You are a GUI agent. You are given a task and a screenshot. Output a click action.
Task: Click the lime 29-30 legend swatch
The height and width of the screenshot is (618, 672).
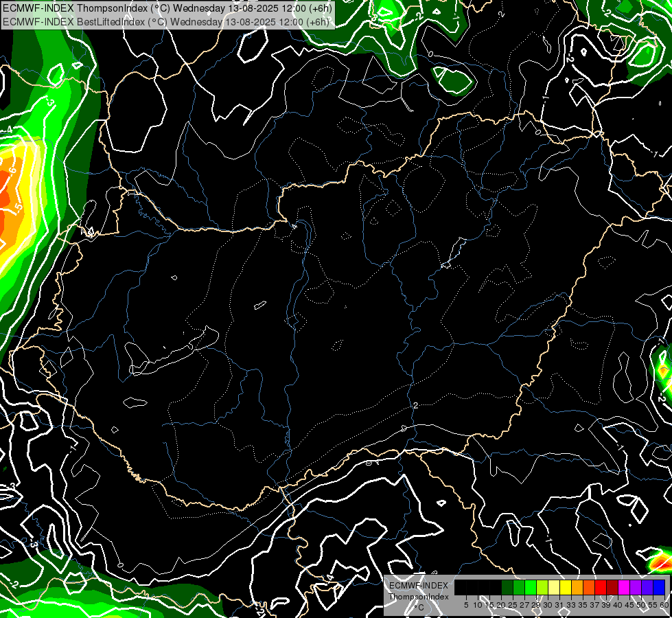[x=542, y=587]
